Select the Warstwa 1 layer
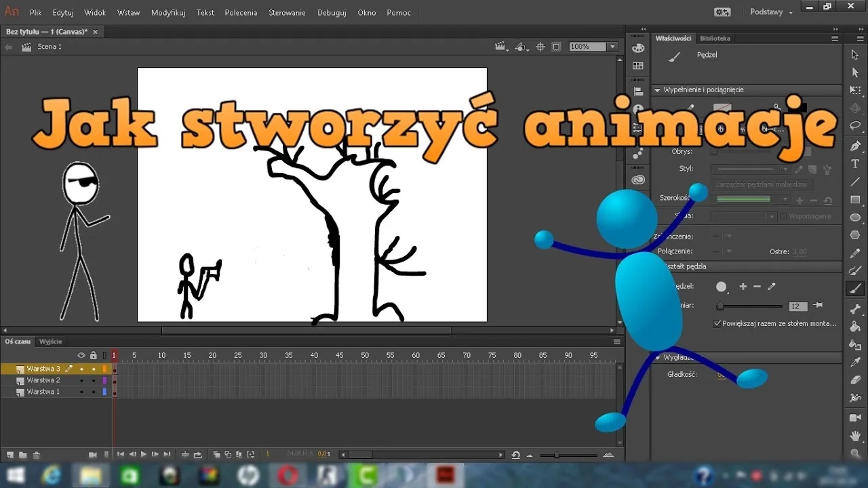The width and height of the screenshot is (868, 488). [x=43, y=392]
